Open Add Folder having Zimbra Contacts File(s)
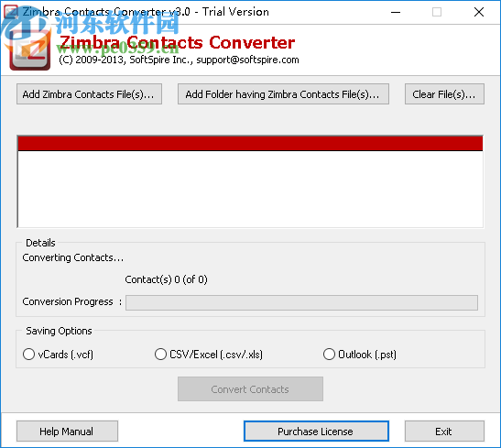The height and width of the screenshot is (448, 501). [x=283, y=94]
